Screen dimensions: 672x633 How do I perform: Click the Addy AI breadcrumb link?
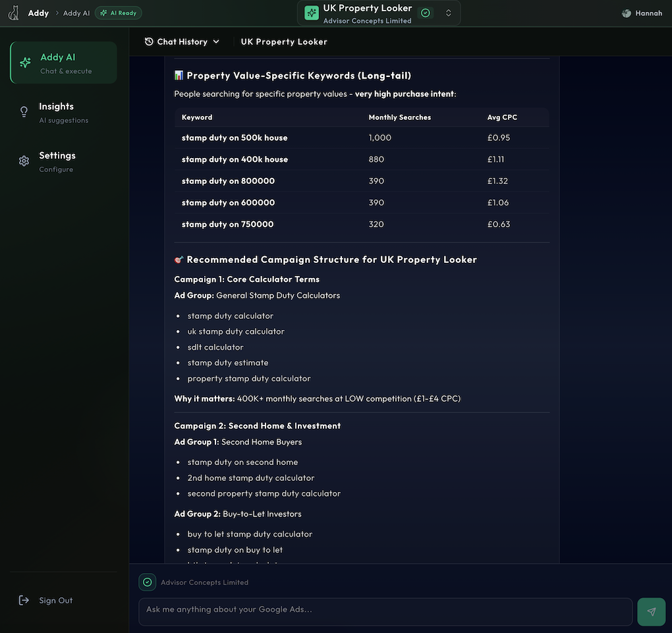(x=76, y=13)
